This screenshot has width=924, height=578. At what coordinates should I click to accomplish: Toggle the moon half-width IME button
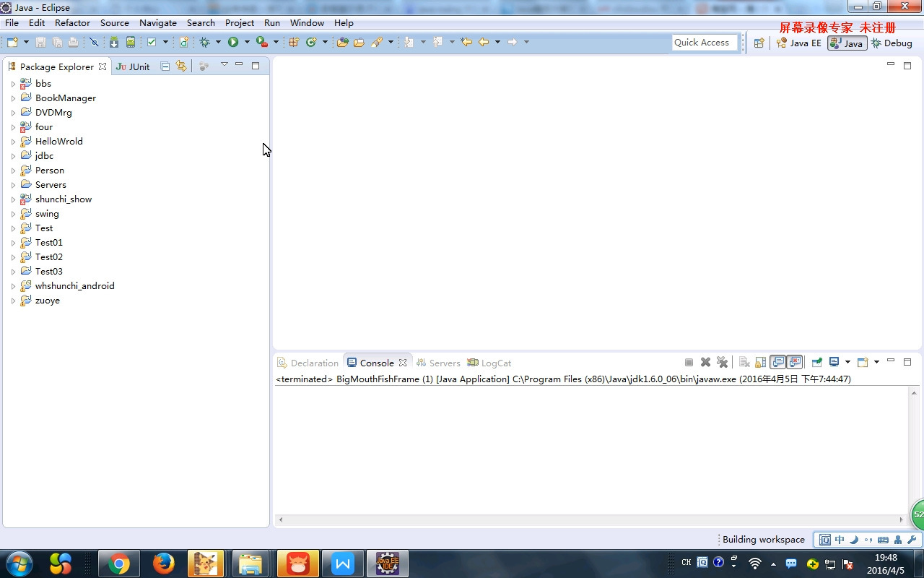pyautogui.click(x=854, y=540)
